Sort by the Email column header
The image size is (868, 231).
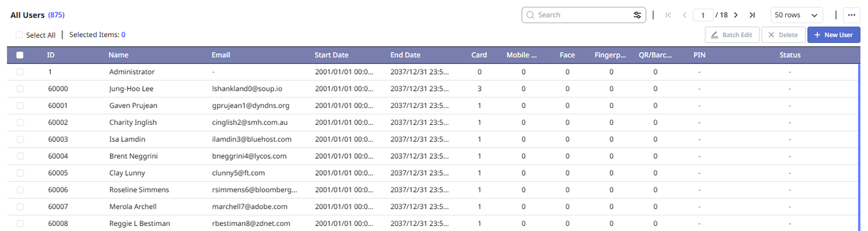(220, 55)
